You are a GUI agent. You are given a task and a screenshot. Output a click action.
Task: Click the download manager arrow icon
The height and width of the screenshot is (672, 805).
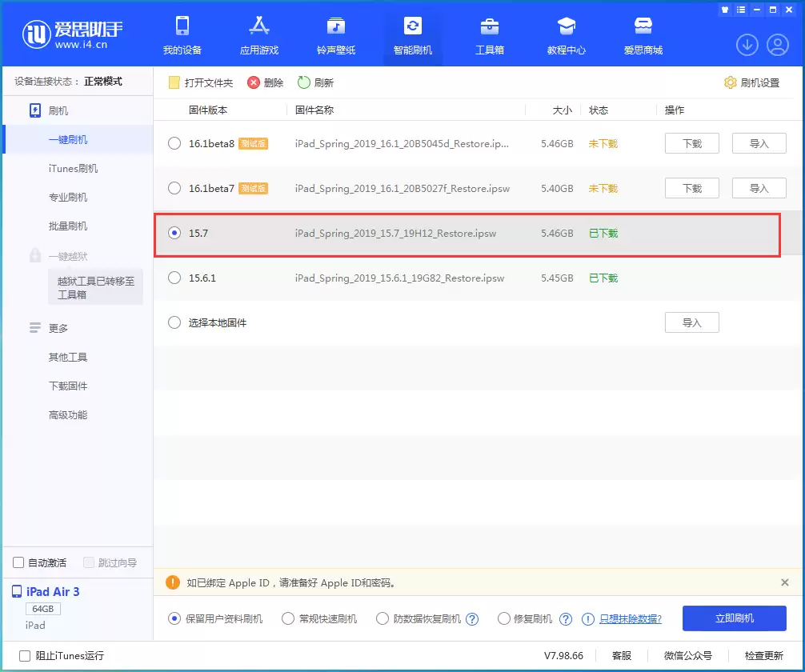[x=747, y=45]
